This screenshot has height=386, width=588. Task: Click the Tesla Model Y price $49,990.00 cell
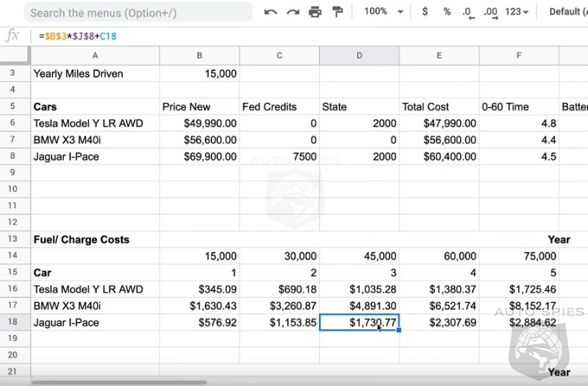[199, 124]
